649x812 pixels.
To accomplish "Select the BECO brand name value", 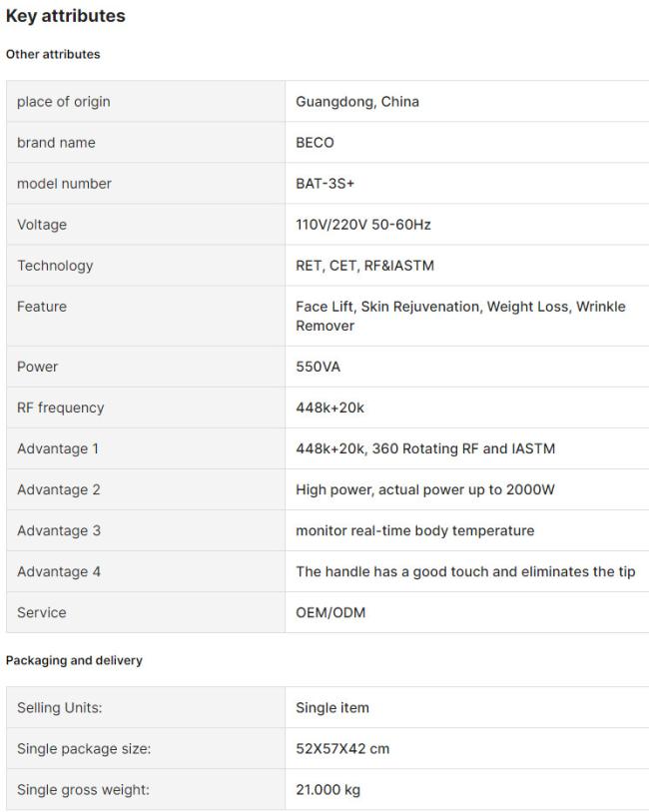I will [315, 143].
